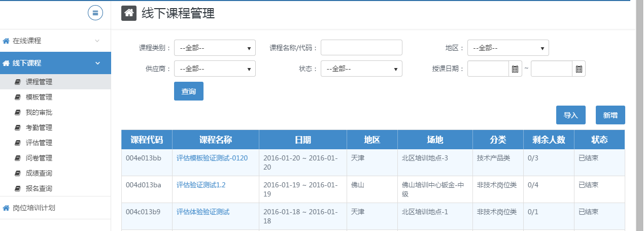This screenshot has height=231, width=644.
Task: Click the home icon beside 线下课程管理 title
Action: [x=129, y=13]
